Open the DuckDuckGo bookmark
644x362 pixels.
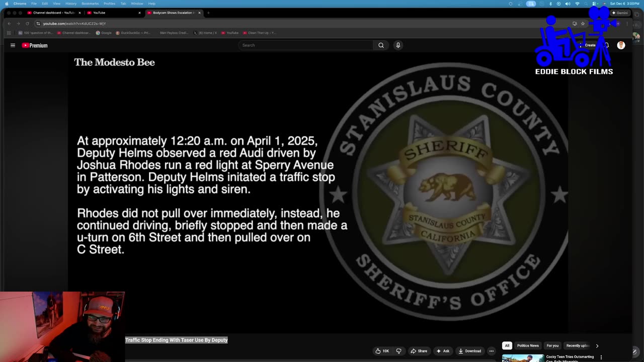[133, 33]
